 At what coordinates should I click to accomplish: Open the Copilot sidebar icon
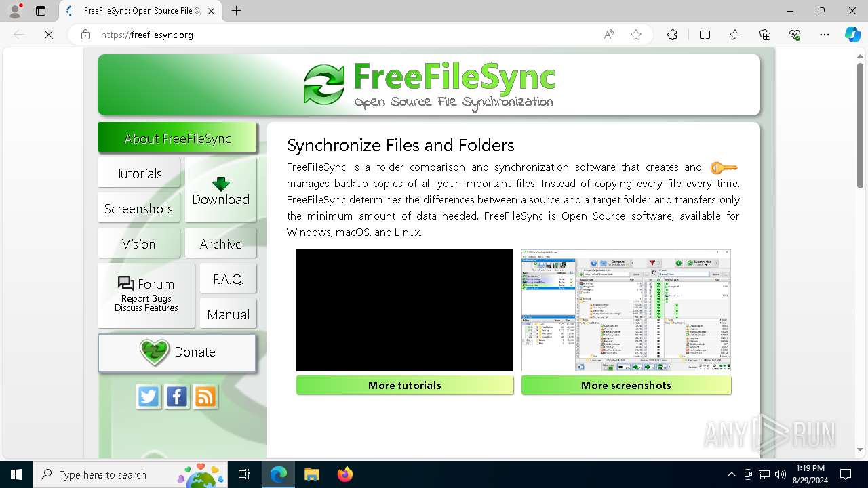852,35
